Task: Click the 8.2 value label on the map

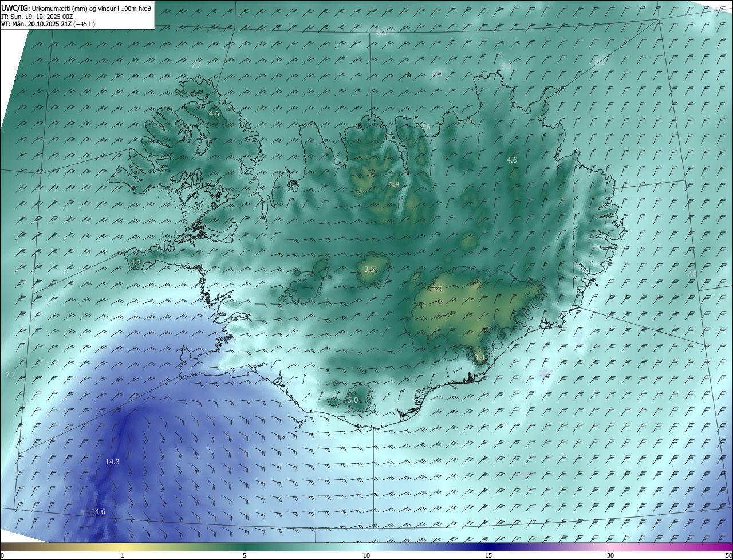Action: point(600,62)
